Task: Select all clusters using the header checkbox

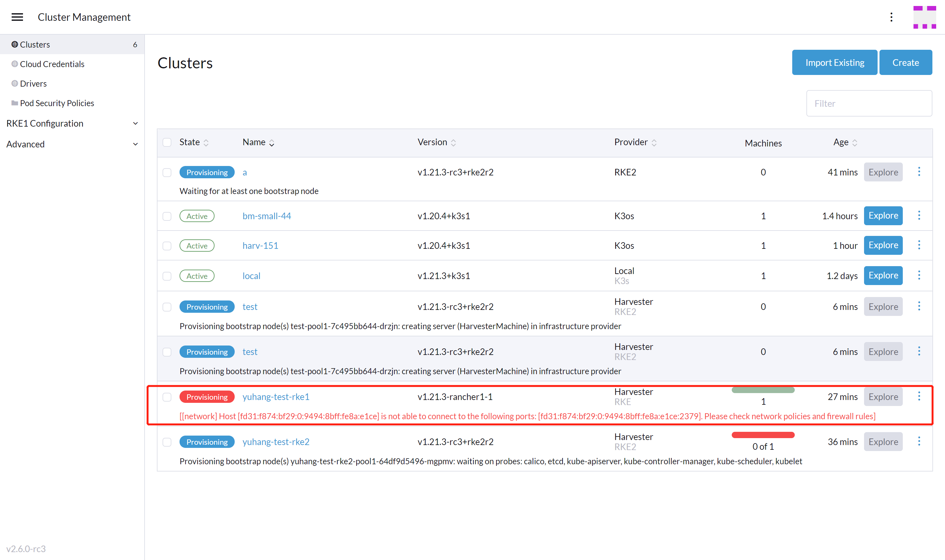Action: coord(167,142)
